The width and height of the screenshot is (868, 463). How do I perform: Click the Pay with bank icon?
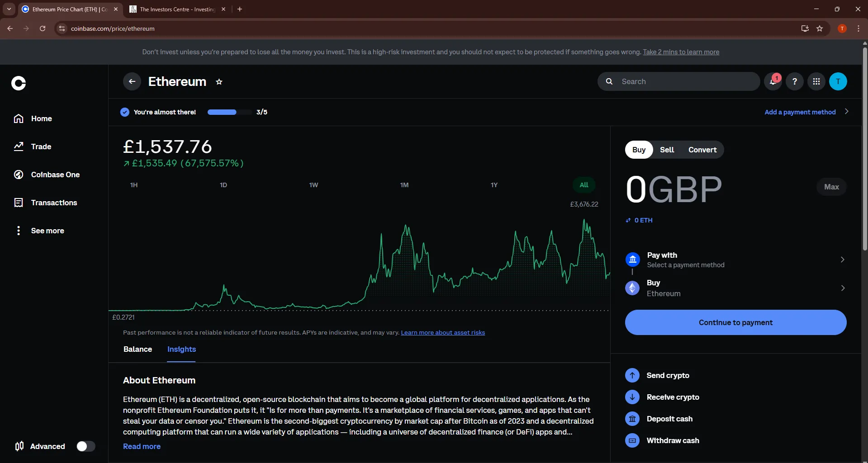(632, 260)
